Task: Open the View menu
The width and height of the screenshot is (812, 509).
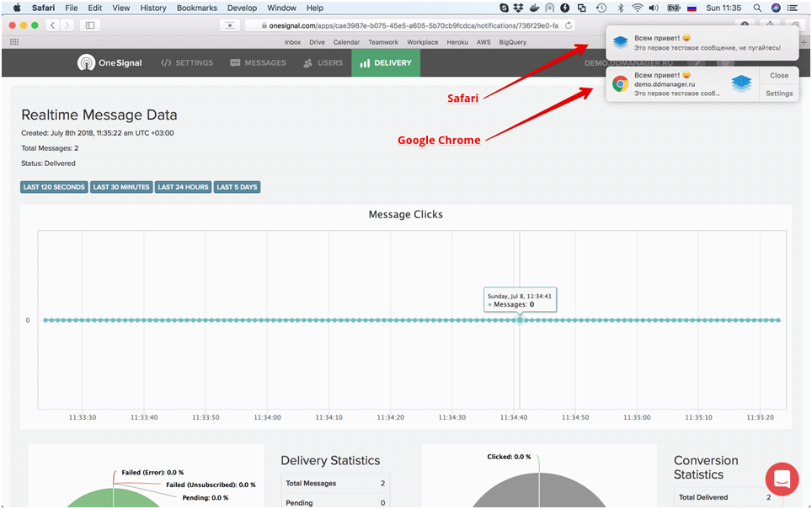Action: 121,8
